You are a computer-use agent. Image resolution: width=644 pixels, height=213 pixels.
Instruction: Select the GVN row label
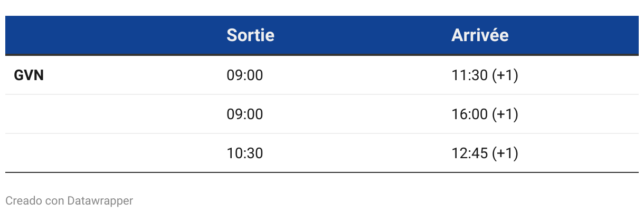coord(29,75)
